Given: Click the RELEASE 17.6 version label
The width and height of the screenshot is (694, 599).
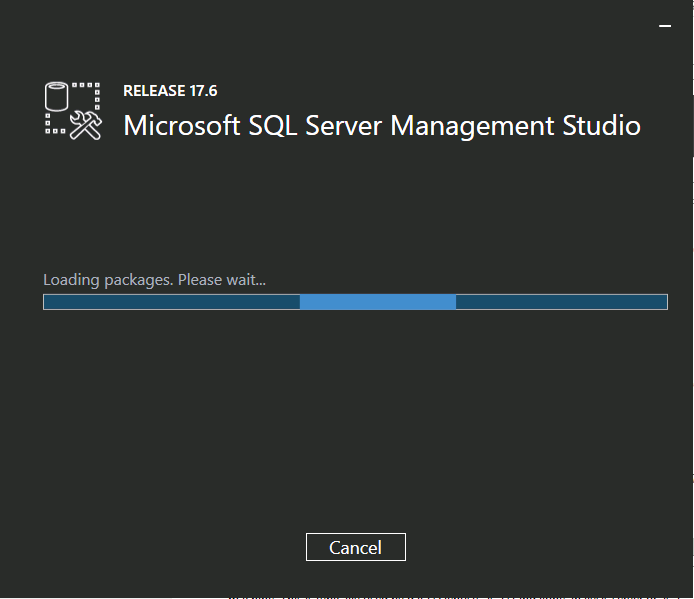Looking at the screenshot, I should 170,91.
